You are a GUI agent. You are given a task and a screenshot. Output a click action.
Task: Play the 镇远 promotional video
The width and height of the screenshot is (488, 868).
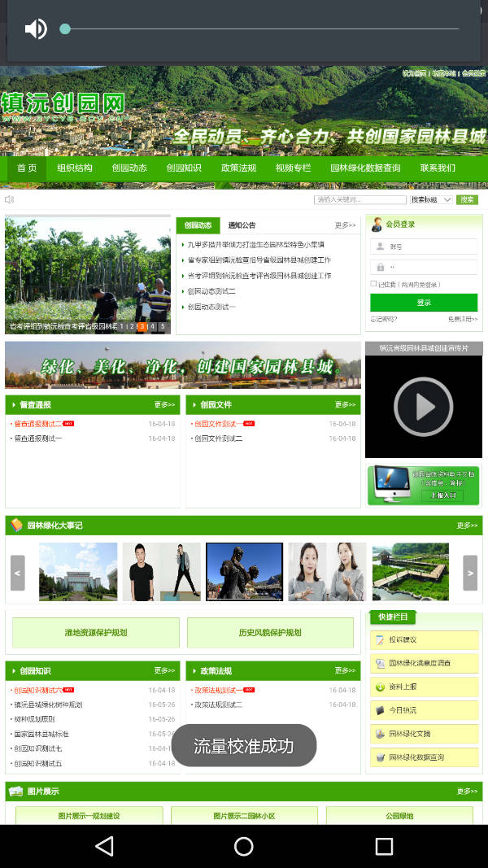click(423, 407)
